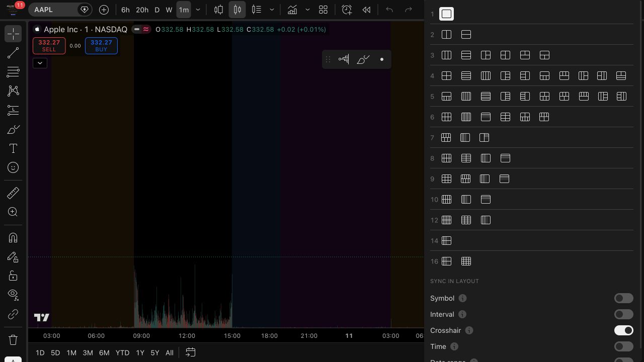The height and width of the screenshot is (362, 644).
Task: Activate the zoom in tool
Action: (x=13, y=212)
